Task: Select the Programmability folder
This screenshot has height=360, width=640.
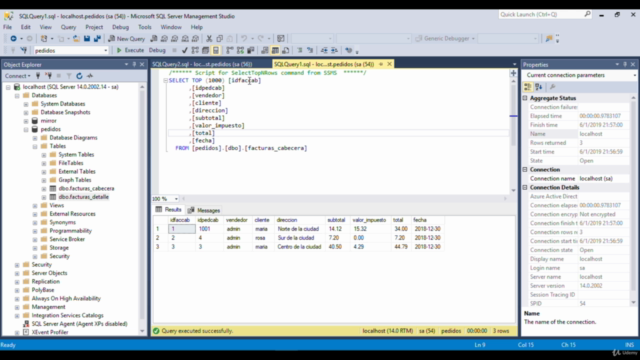Action: [x=71, y=231]
